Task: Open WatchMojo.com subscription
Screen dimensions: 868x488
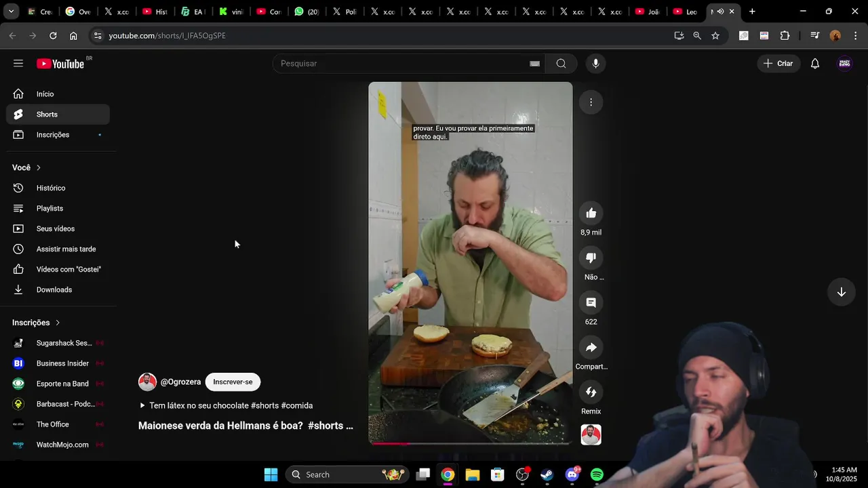Action: click(58, 445)
